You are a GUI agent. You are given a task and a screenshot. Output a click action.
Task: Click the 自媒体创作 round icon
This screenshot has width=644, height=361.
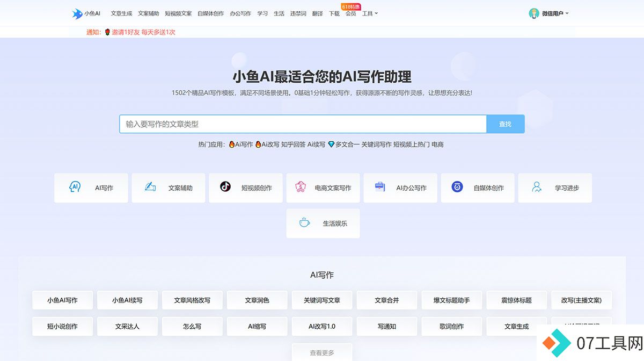point(457,187)
